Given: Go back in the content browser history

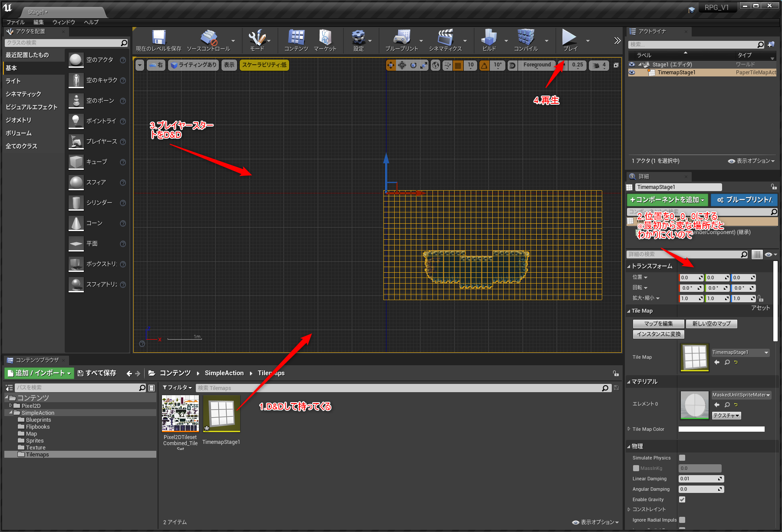Looking at the screenshot, I should (129, 373).
